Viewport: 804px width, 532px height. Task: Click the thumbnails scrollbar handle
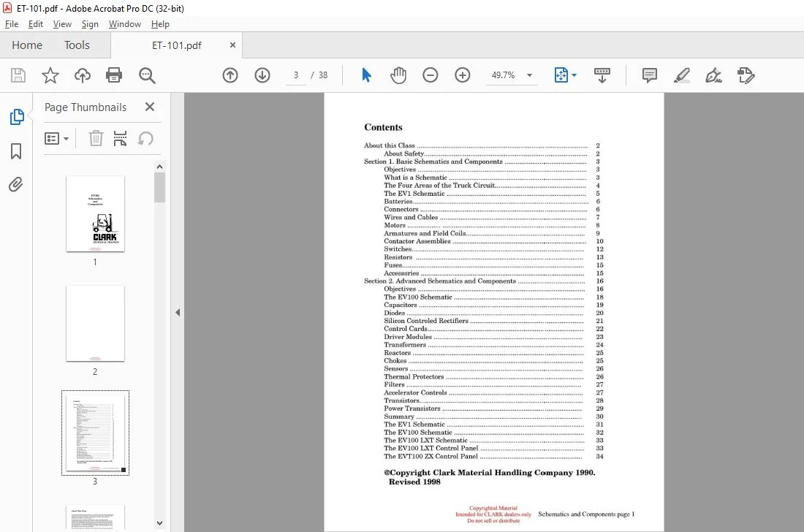159,188
